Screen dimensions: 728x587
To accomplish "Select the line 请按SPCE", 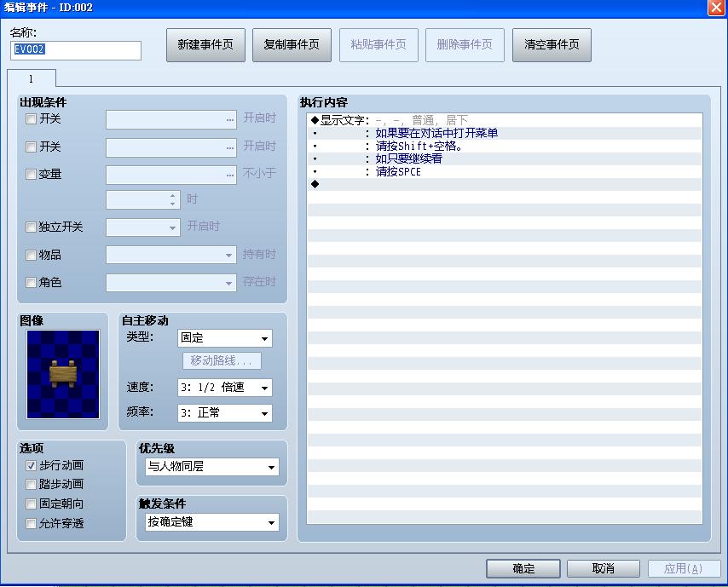I will [505, 172].
